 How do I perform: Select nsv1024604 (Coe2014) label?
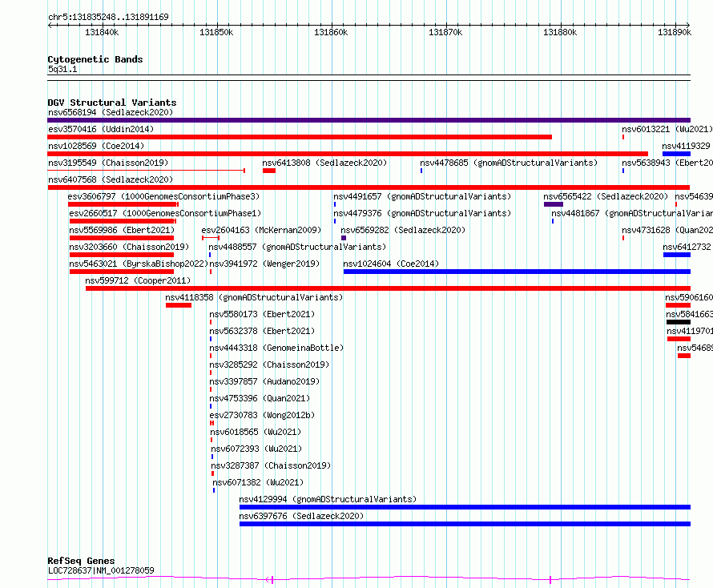pyautogui.click(x=391, y=264)
